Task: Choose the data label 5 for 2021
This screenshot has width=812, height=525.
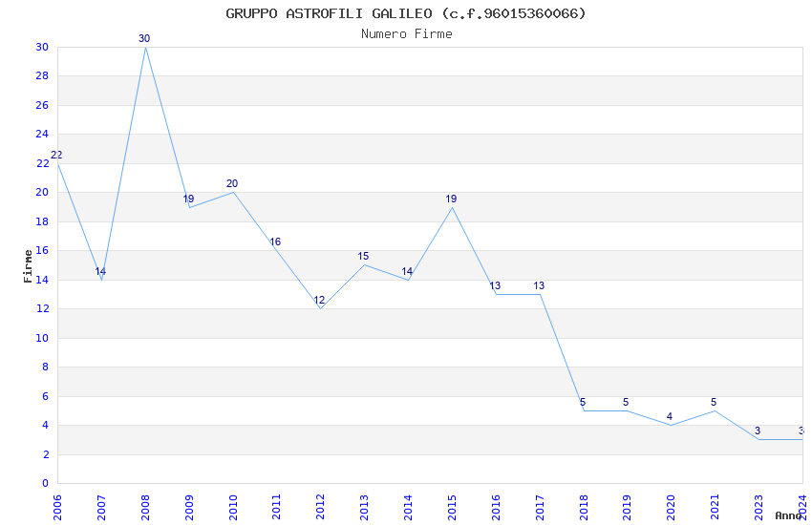Action: (714, 403)
